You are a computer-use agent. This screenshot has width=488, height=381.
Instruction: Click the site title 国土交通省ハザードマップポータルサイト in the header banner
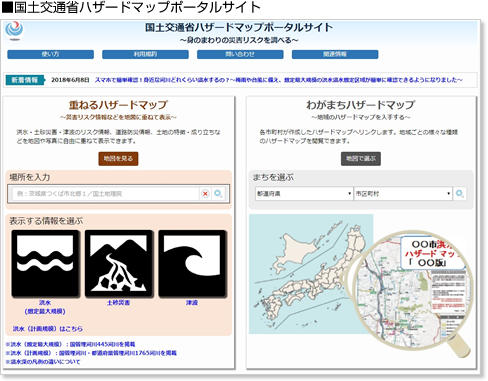[239, 27]
